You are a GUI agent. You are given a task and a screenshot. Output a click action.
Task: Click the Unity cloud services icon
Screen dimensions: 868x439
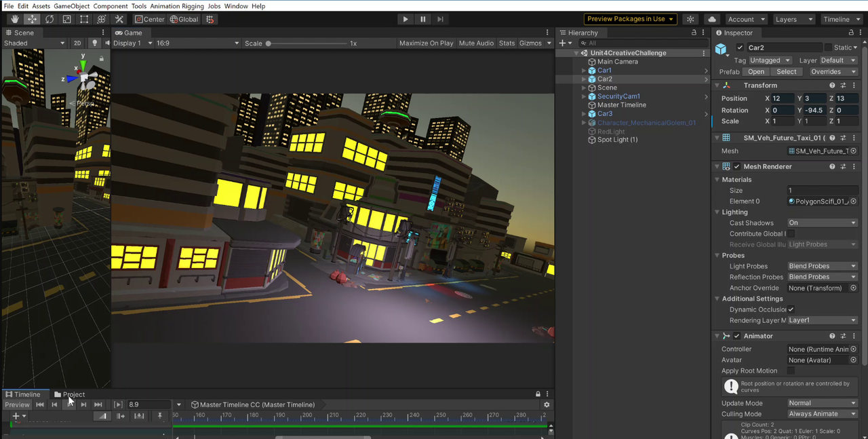tap(712, 18)
